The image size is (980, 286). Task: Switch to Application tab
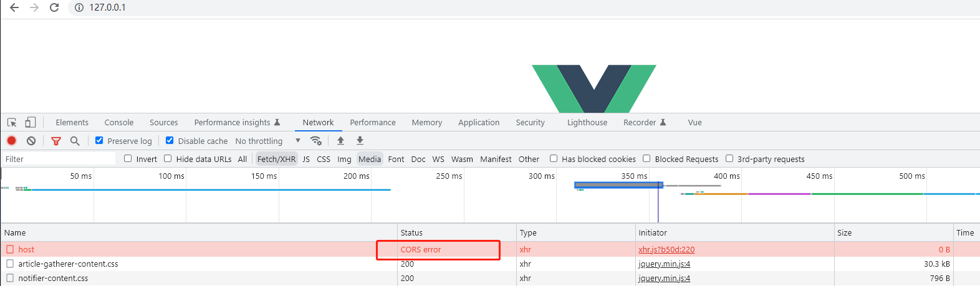[479, 123]
